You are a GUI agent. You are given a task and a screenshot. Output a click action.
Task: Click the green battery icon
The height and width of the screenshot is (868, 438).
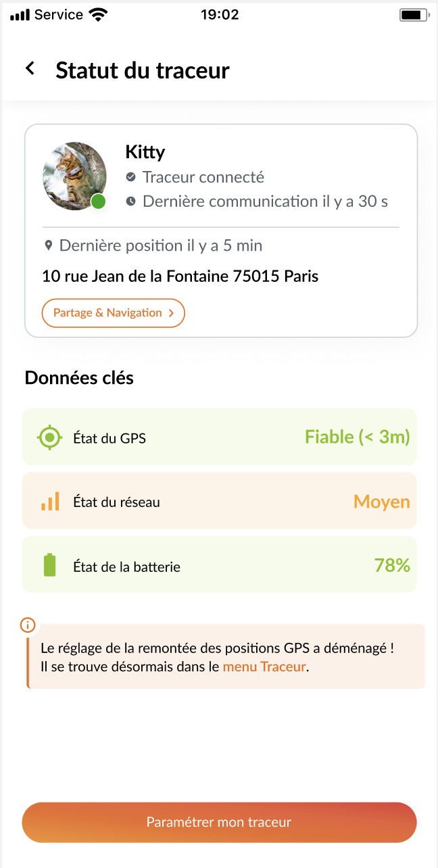tap(50, 565)
